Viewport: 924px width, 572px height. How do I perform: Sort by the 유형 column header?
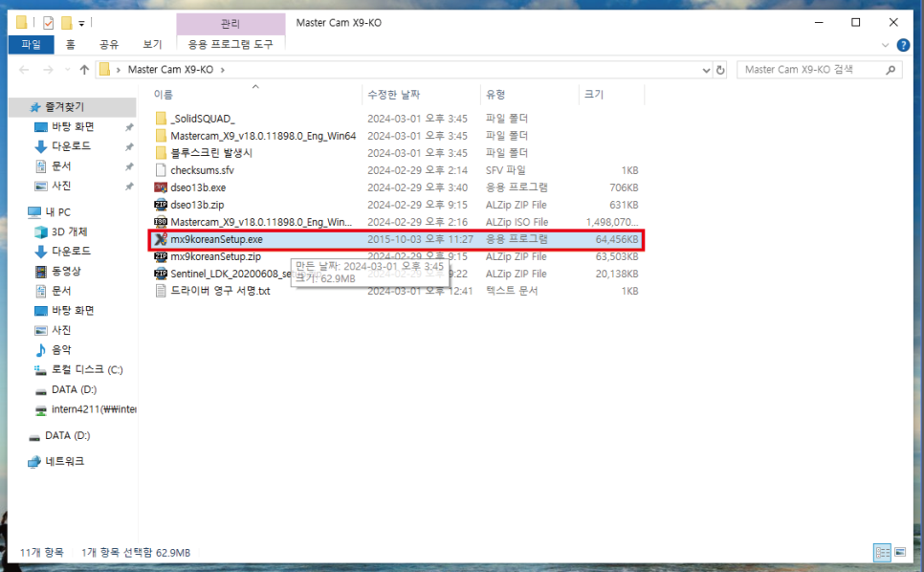[495, 95]
